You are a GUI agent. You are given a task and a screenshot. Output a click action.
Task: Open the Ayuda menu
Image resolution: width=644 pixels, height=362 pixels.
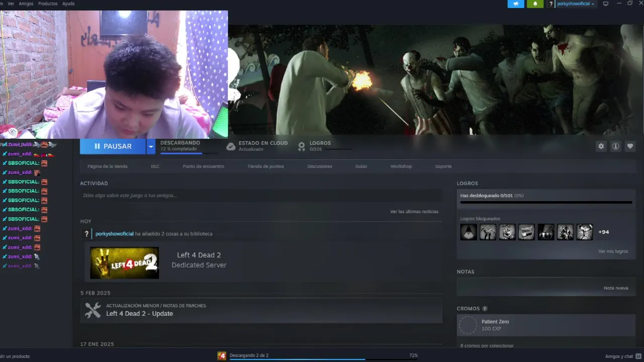point(68,4)
